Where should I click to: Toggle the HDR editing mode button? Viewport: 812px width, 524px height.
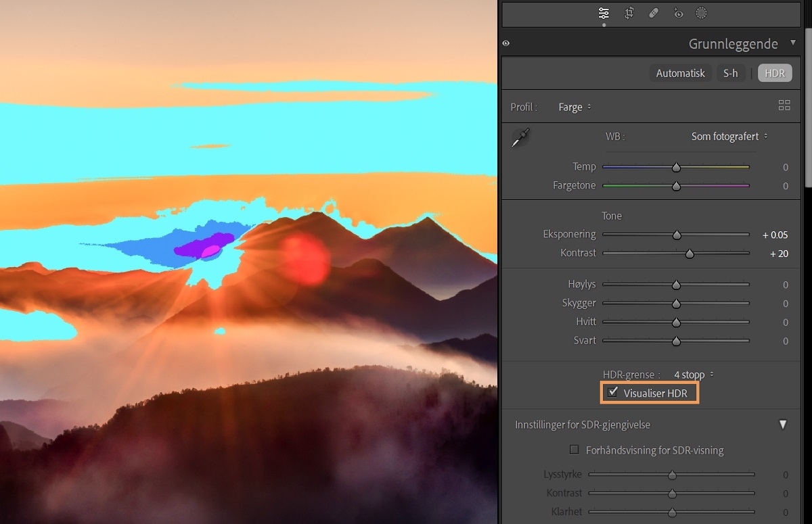pos(774,73)
